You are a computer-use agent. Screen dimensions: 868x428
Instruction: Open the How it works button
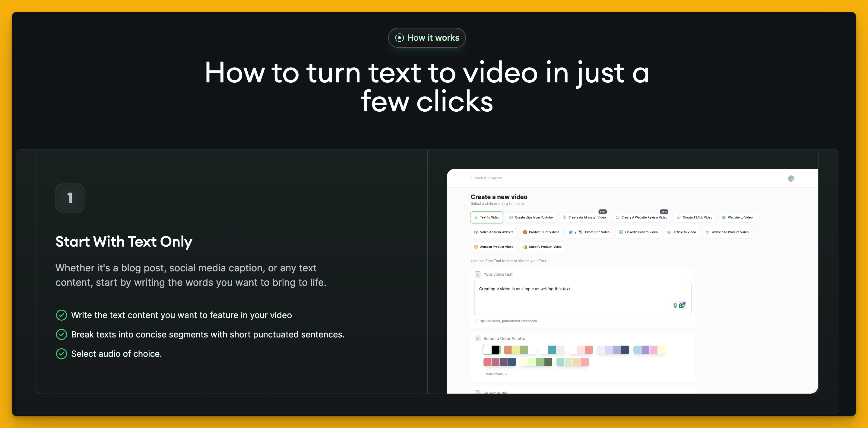(427, 38)
